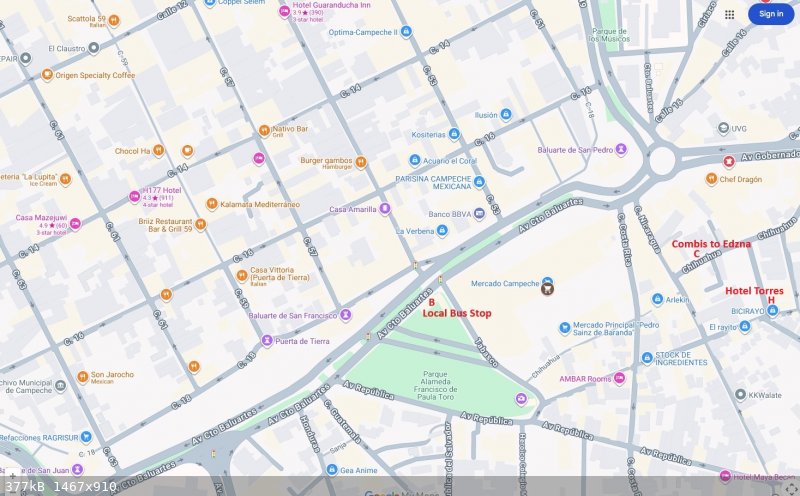Open the Kalamata Mediterráneo restaurant label
This screenshot has width=800, height=496.
pyautogui.click(x=260, y=204)
